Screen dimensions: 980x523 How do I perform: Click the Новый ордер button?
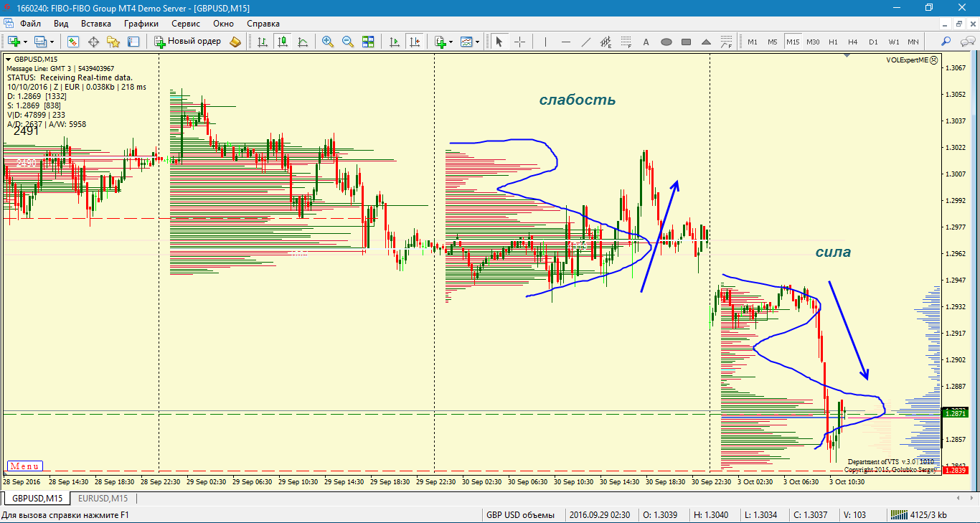click(x=188, y=42)
